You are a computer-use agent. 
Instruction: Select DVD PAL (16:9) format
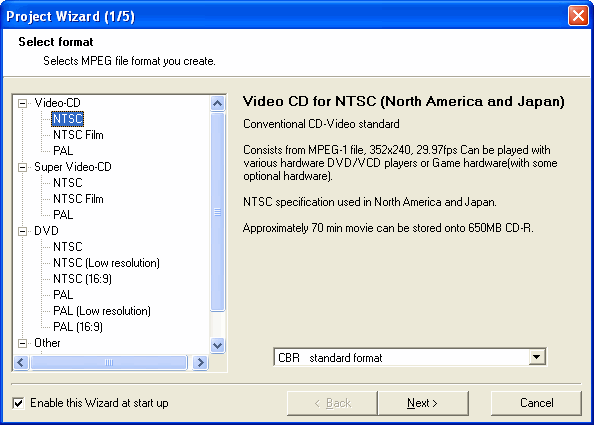78,327
